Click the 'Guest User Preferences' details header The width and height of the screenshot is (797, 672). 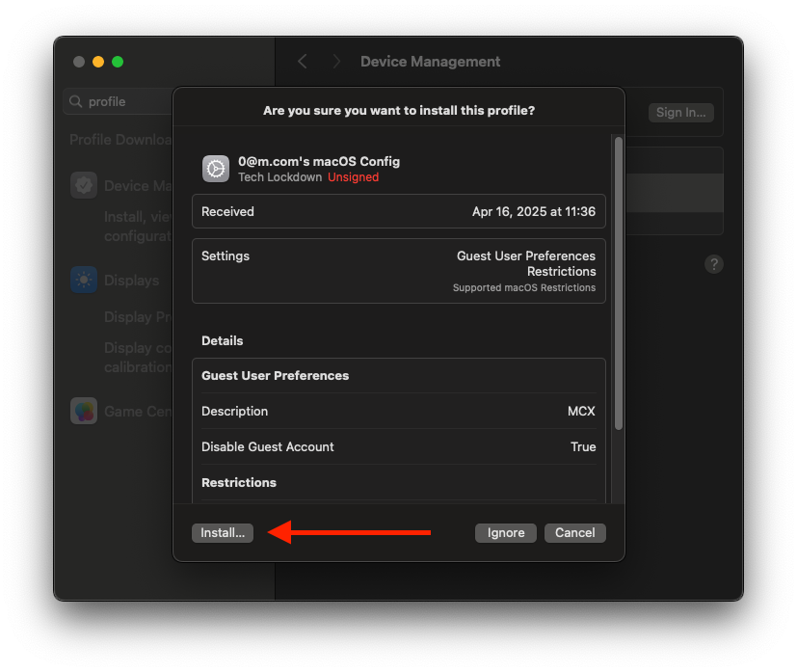(276, 376)
